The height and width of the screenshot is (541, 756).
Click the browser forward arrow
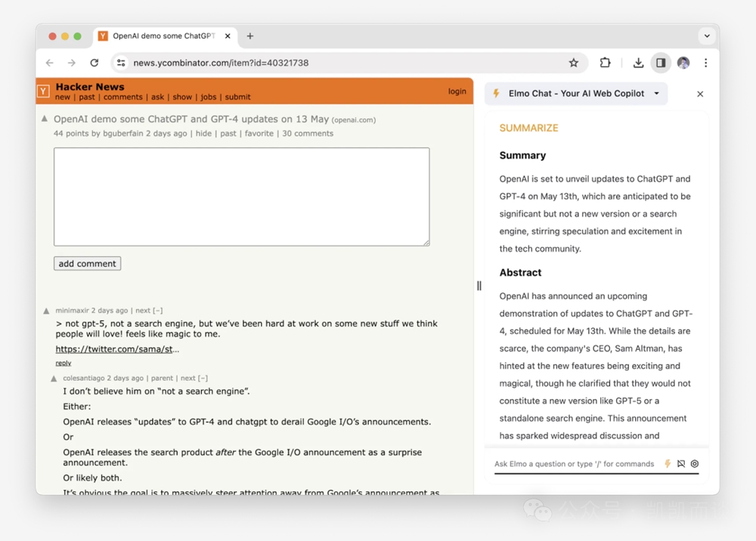click(71, 63)
